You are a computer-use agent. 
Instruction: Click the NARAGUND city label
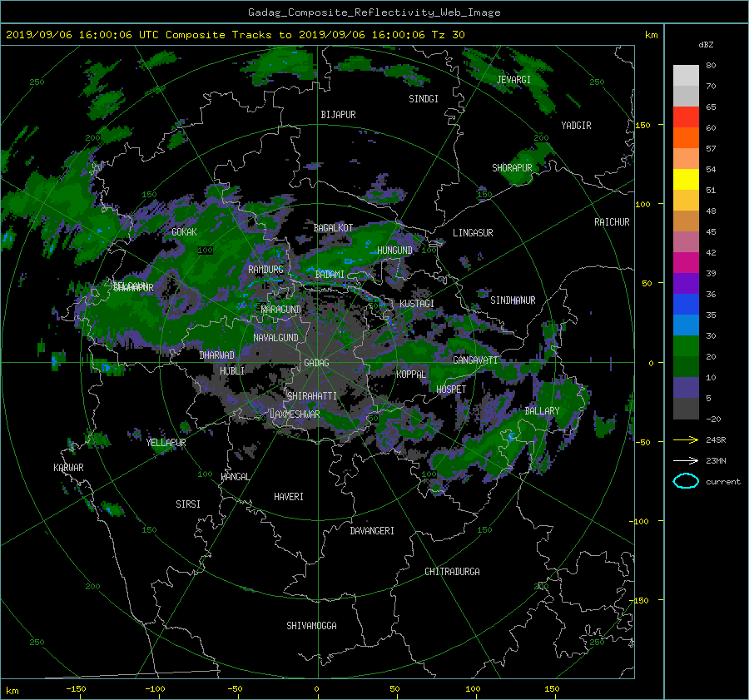[x=281, y=310]
